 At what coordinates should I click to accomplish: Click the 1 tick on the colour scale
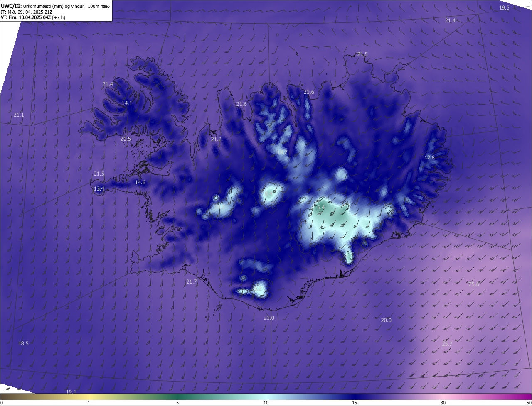point(89,403)
